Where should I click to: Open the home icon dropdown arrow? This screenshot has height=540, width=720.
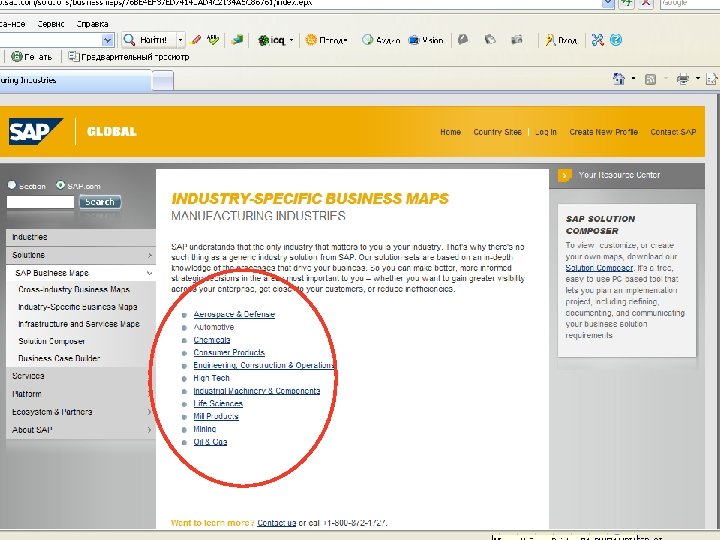pos(634,79)
